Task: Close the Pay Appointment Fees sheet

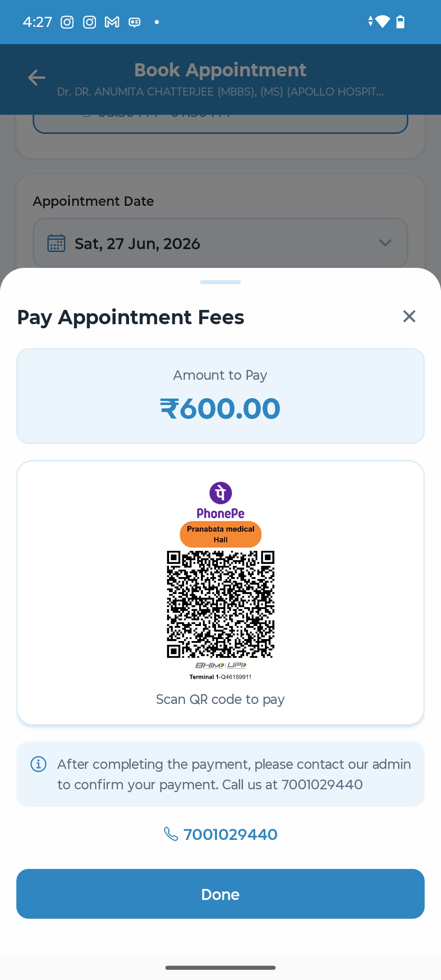Action: click(x=409, y=316)
